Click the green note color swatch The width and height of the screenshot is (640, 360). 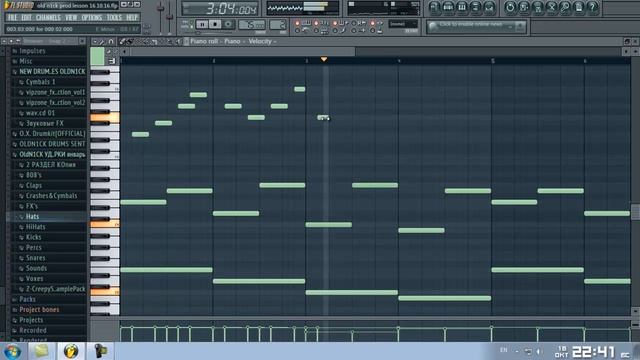pyautogui.click(x=97, y=56)
